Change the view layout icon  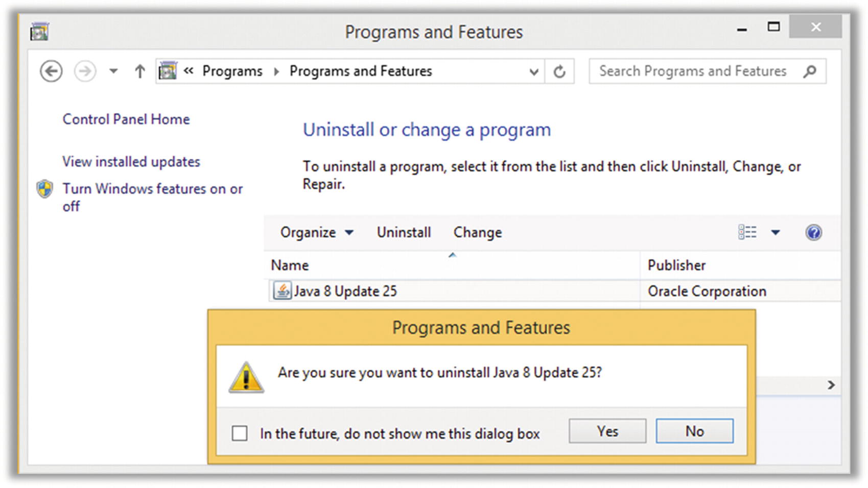[747, 233]
